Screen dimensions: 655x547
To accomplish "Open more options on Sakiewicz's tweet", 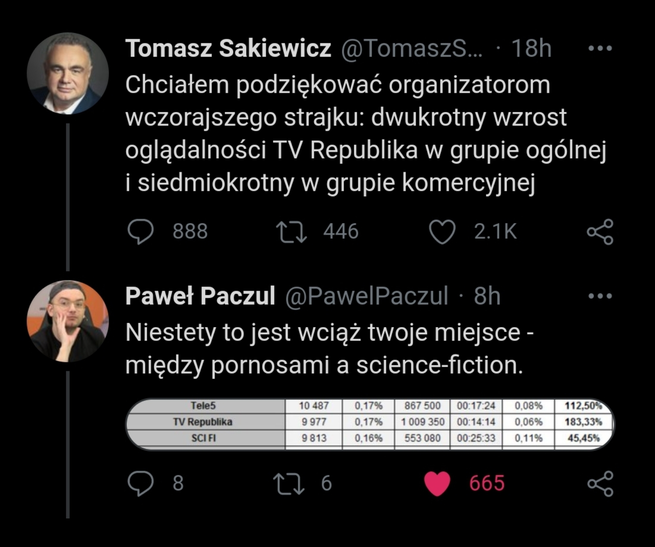I will click(x=599, y=48).
